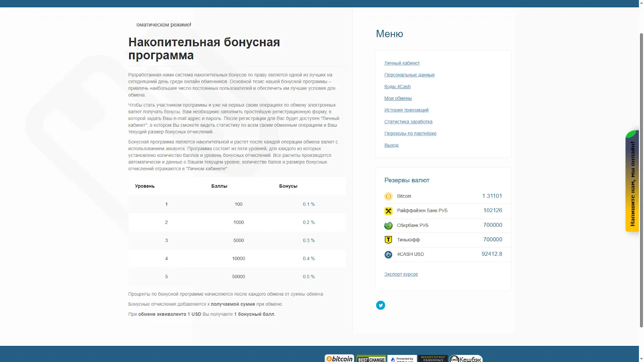Click the 4CASH USD reserve icon
Image resolution: width=644 pixels, height=362 pixels.
[388, 255]
